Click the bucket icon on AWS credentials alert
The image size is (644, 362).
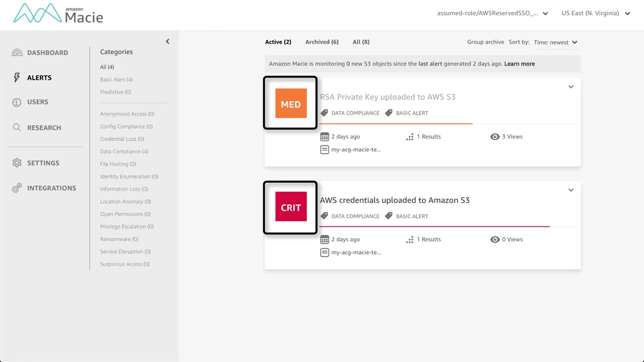tap(325, 252)
